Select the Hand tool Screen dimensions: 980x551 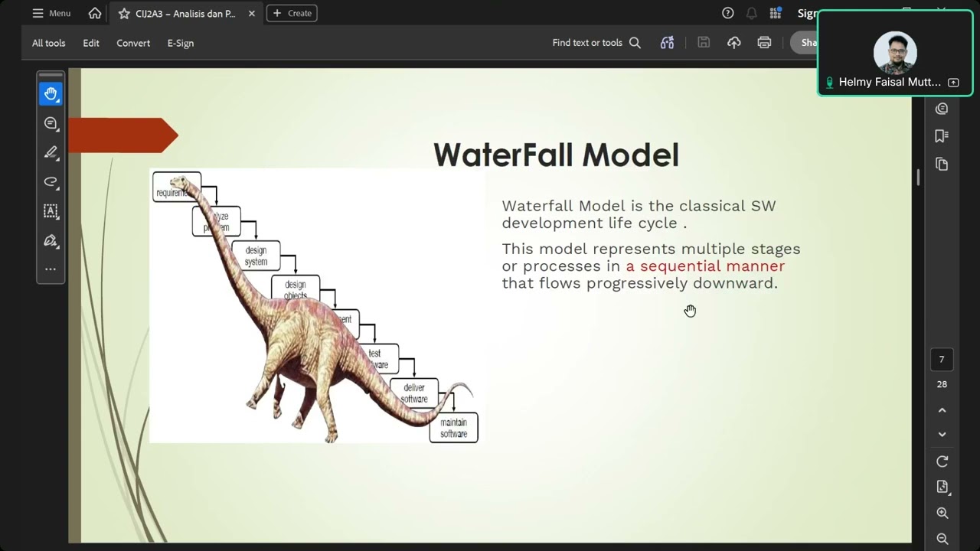point(51,93)
